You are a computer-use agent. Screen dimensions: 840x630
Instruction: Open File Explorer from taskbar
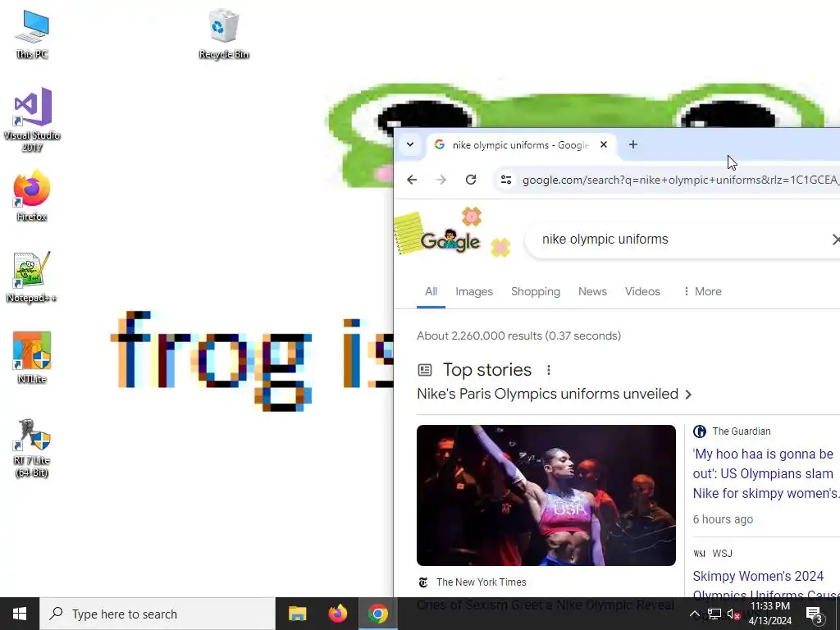[297, 614]
